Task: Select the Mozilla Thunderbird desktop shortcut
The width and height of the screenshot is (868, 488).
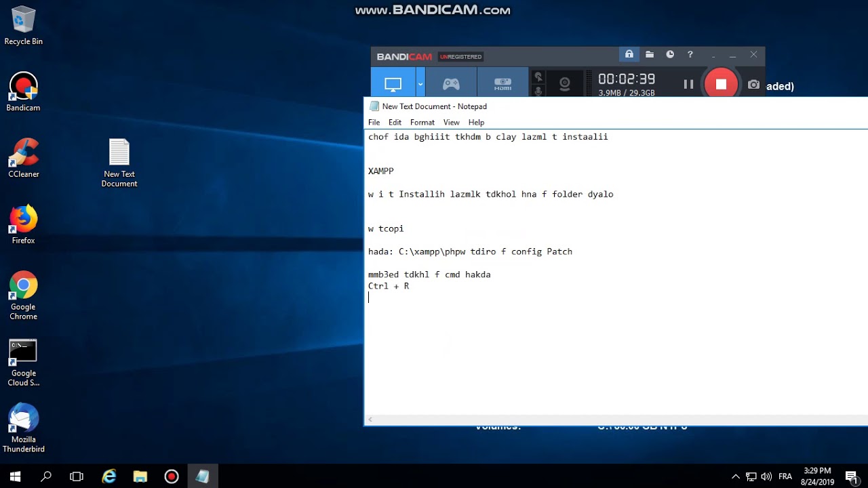Action: click(x=23, y=429)
